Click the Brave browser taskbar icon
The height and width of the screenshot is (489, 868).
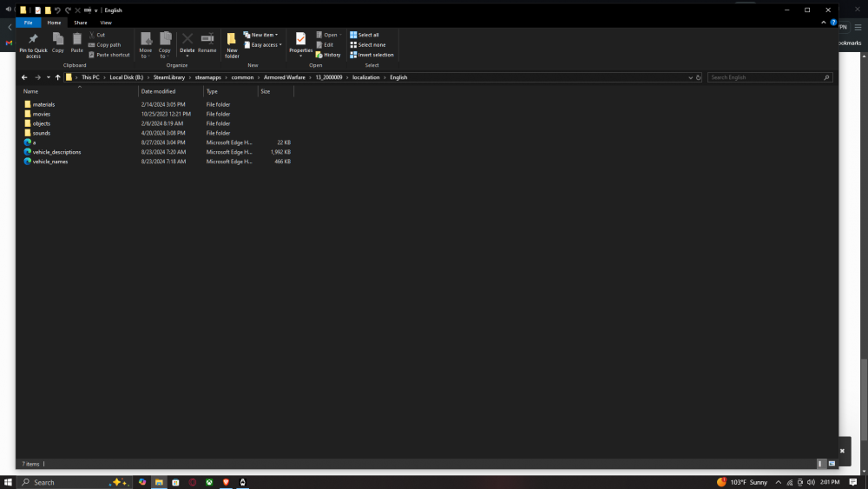pos(226,482)
